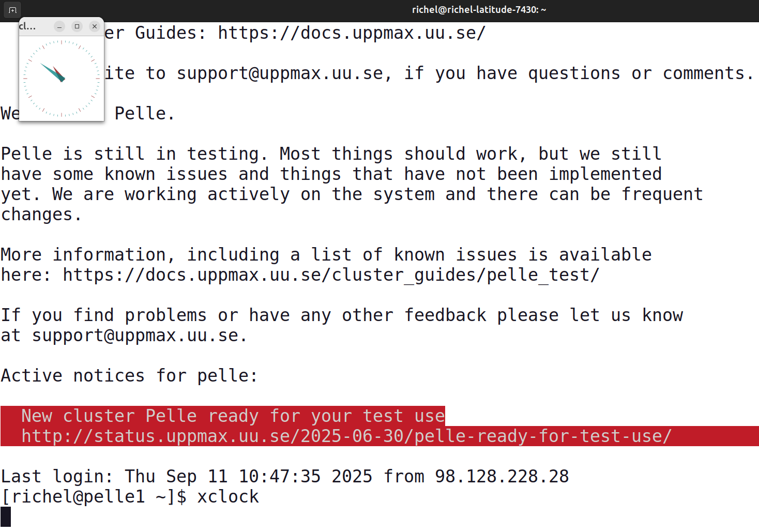Click the xclock window title label

(x=27, y=26)
